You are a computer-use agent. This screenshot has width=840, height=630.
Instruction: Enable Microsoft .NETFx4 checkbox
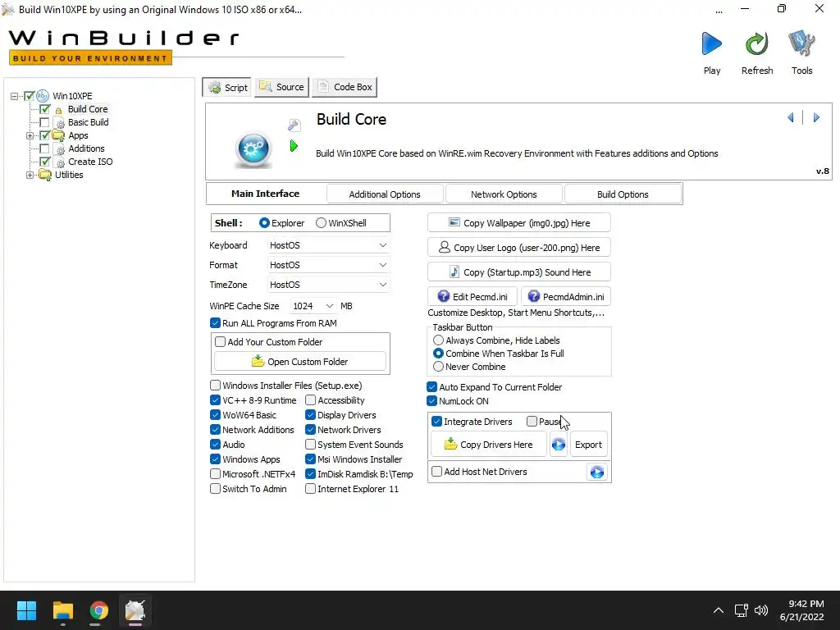(x=215, y=474)
